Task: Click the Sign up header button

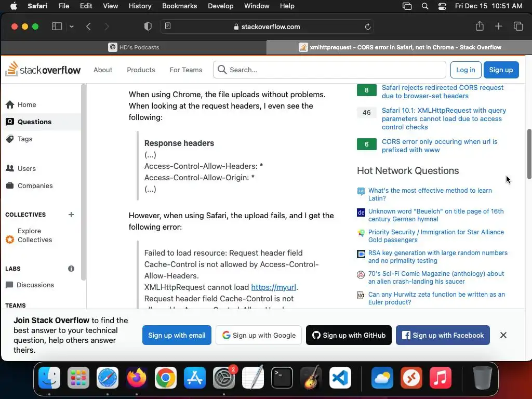Action: pos(501,70)
